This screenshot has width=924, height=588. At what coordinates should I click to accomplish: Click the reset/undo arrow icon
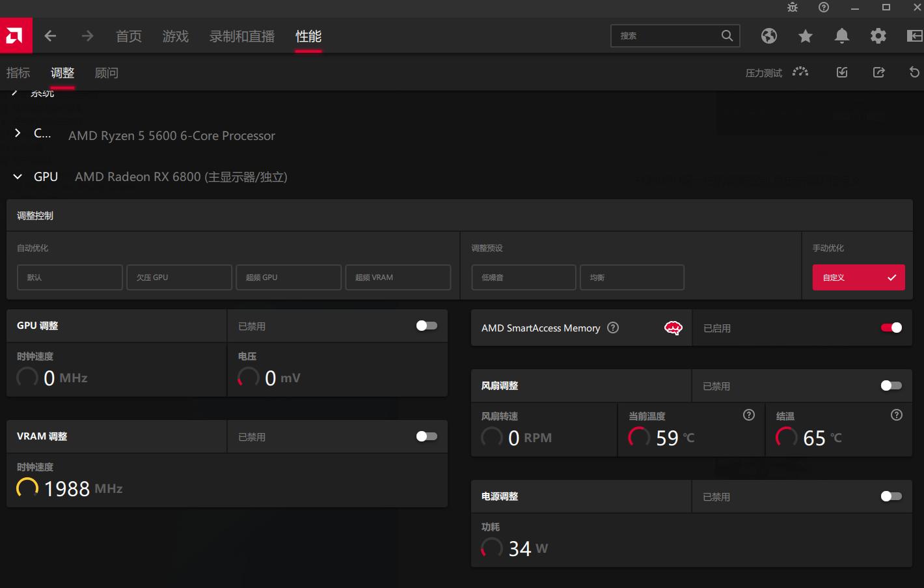(914, 72)
